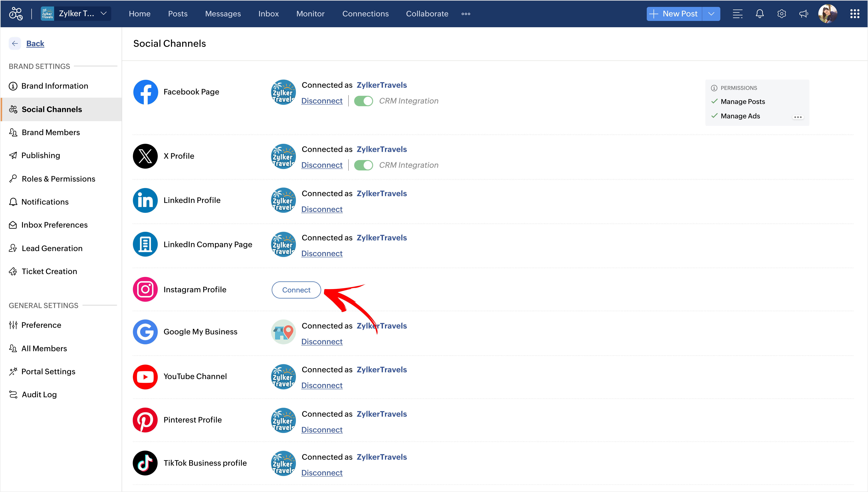The height and width of the screenshot is (492, 868).
Task: Open the apps grid launcher icon
Action: coord(854,14)
